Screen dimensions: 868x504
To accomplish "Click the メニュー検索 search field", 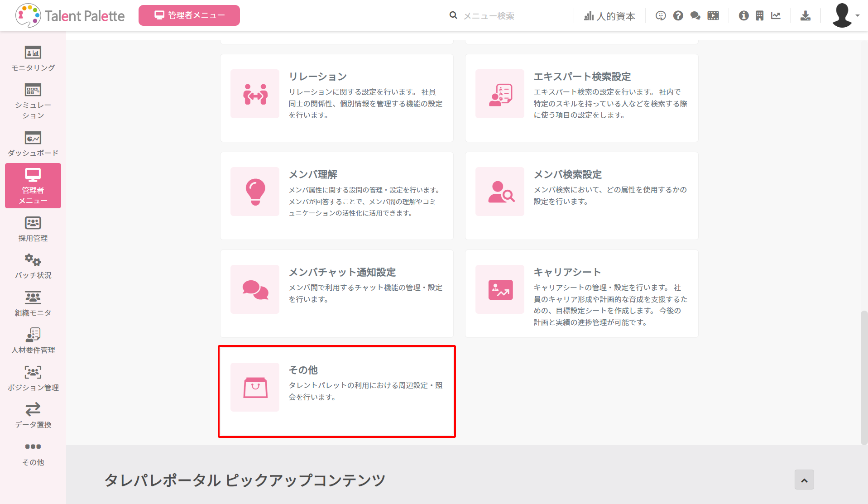I will coord(512,16).
